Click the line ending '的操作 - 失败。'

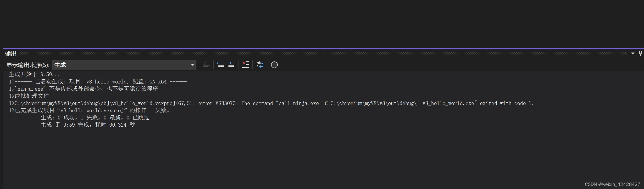89,110
